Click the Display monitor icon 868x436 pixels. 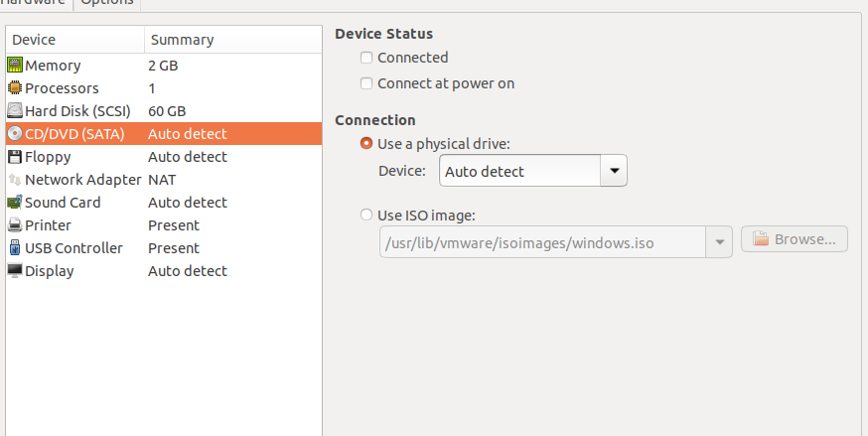click(x=15, y=271)
